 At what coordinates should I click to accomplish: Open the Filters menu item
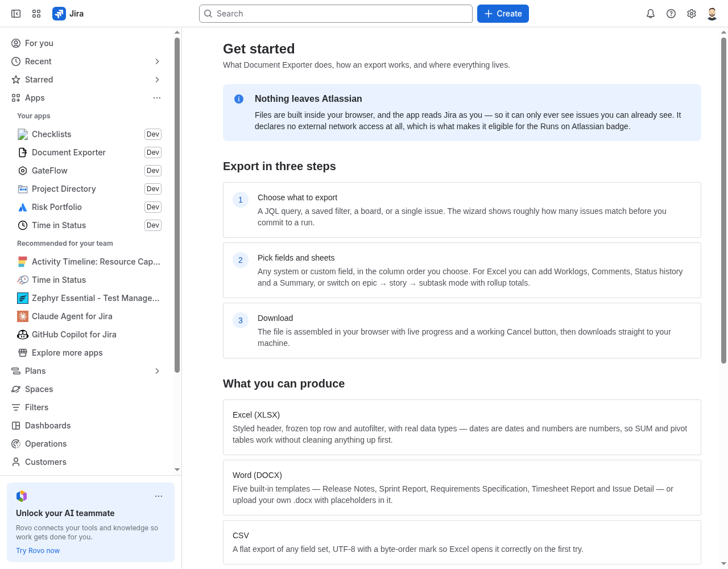(86, 407)
